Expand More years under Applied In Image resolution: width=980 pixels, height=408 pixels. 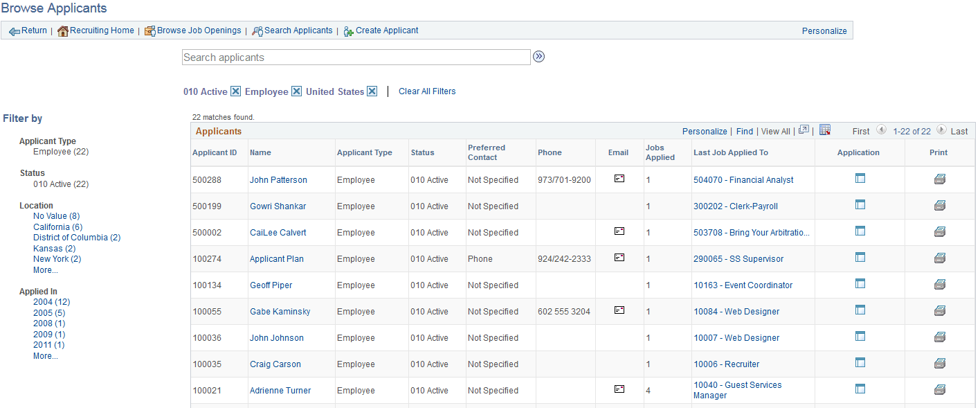pos(44,355)
